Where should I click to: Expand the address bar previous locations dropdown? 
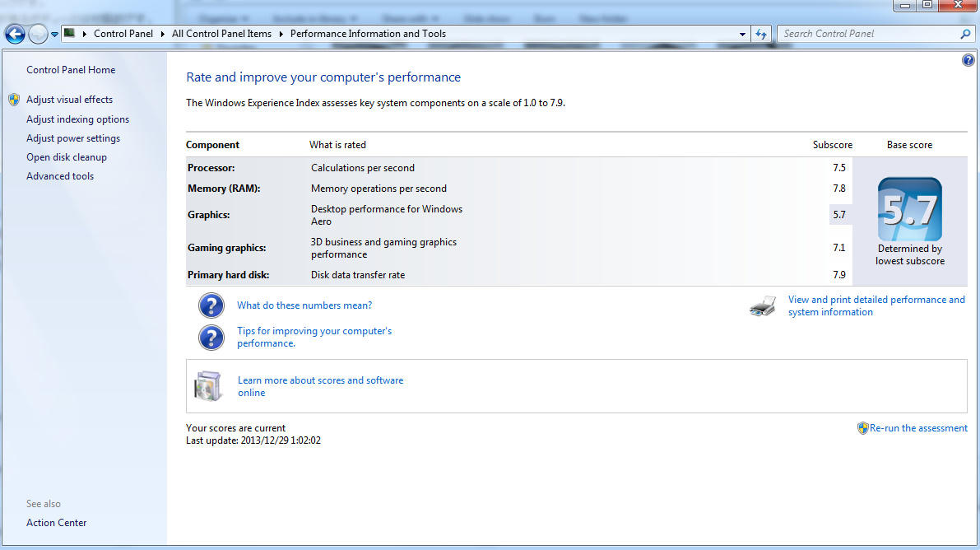click(743, 35)
